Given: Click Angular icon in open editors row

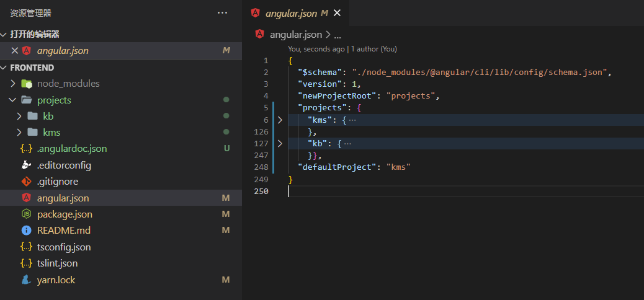Looking at the screenshot, I should coord(26,50).
